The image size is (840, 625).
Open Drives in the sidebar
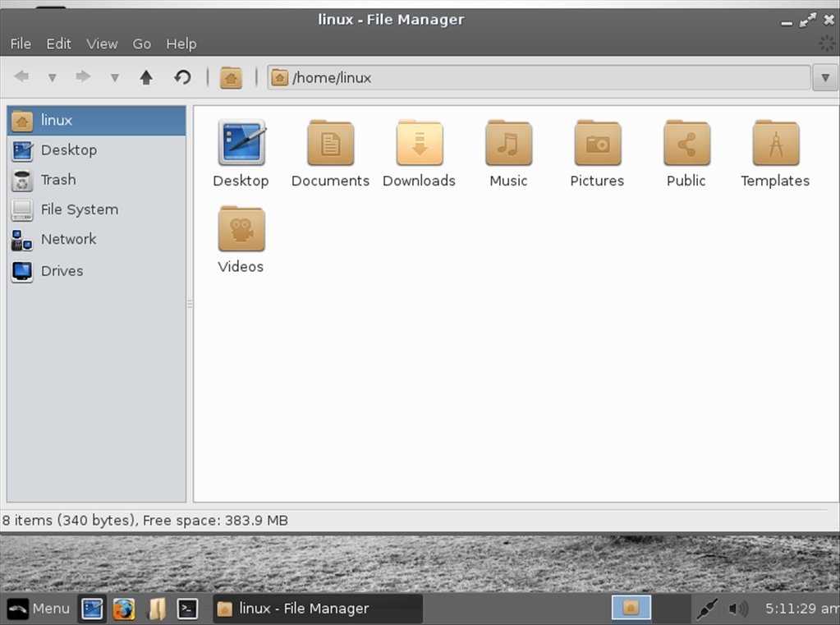tap(96, 271)
